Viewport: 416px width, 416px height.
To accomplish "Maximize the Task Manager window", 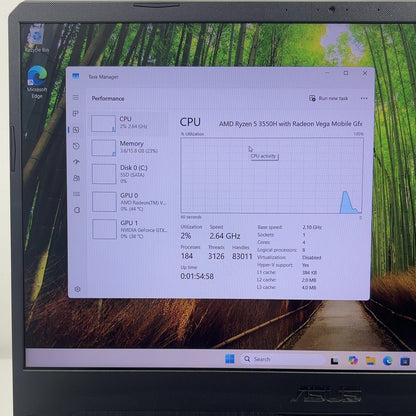I will tap(346, 73).
